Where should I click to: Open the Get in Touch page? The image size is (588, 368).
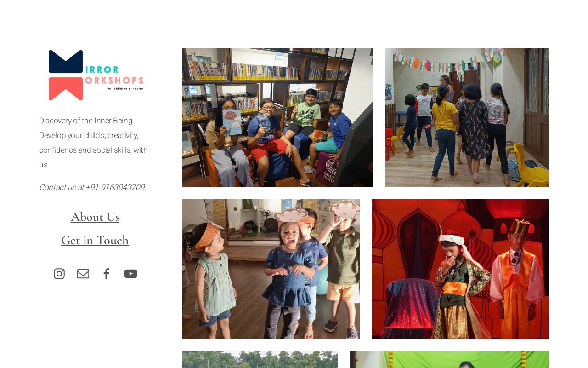pos(95,240)
